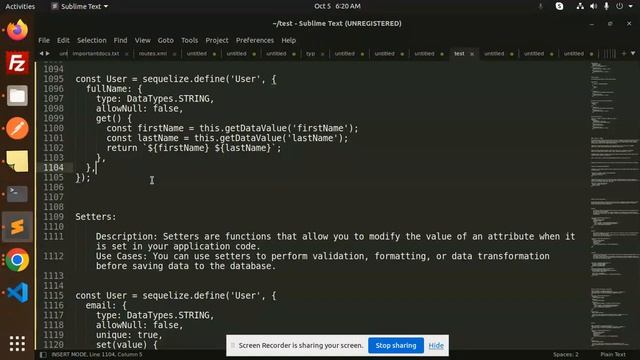Open the tab list dropdown arrow
This screenshot has width=640, height=360.
633,53
